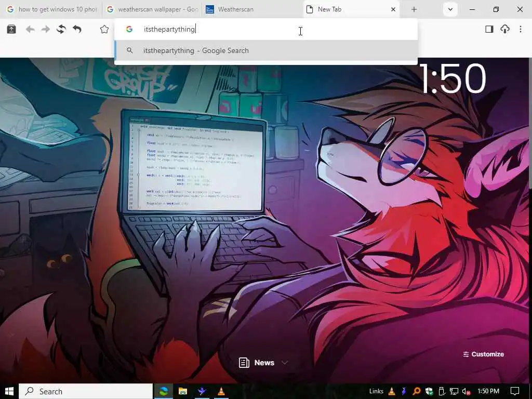Click the orange magnifier tray icon
Viewport: 532px width, 399px height.
417,391
